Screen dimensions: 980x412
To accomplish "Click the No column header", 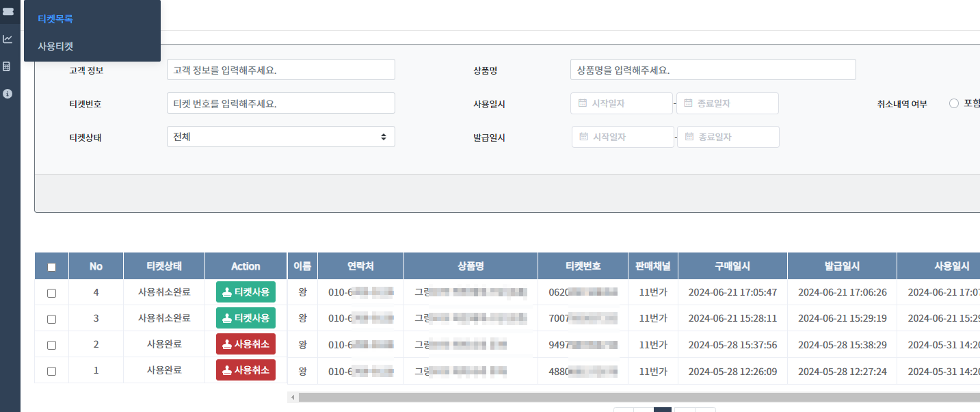I will coord(96,266).
